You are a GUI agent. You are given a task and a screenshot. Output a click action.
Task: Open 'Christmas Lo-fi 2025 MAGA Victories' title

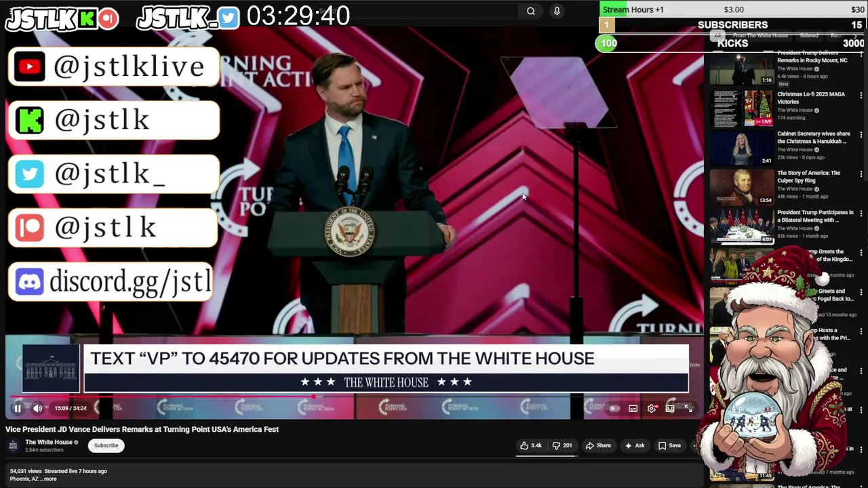point(811,98)
